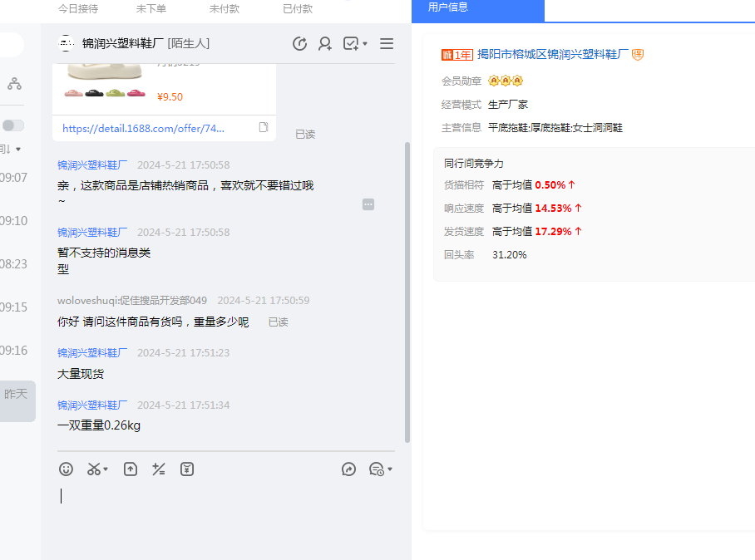
Task: Toggle the gray switch in left sidebar
Action: [12, 125]
